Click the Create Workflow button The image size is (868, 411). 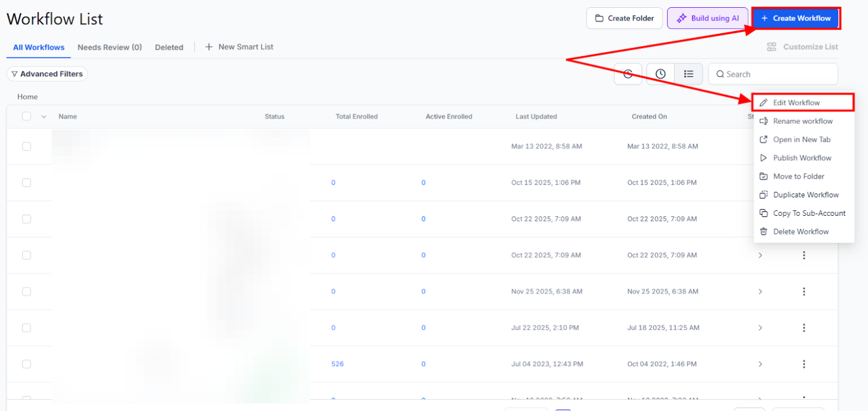796,18
